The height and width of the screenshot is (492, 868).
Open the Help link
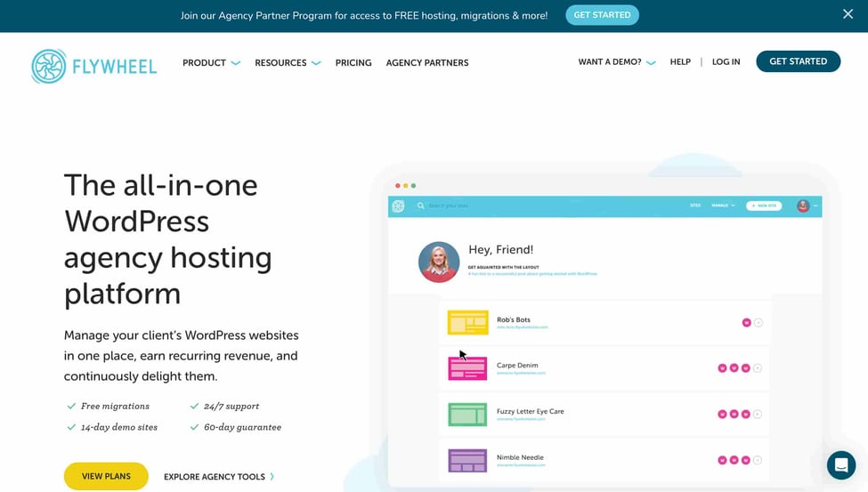[x=680, y=61]
